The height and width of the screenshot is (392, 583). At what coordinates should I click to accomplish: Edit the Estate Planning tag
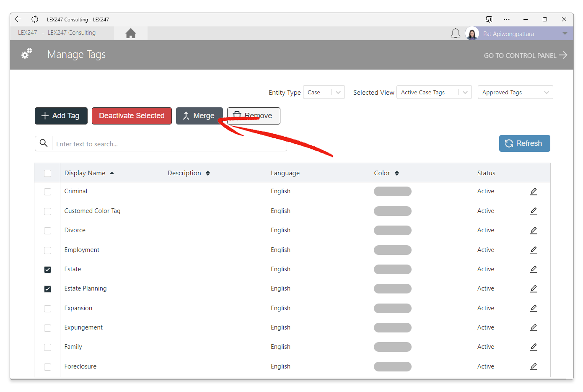[x=534, y=288]
